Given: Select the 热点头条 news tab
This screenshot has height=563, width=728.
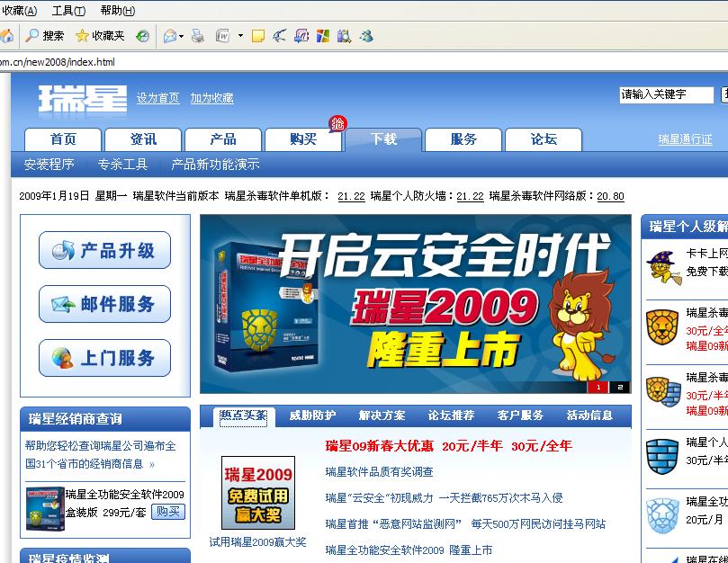Looking at the screenshot, I should point(243,416).
